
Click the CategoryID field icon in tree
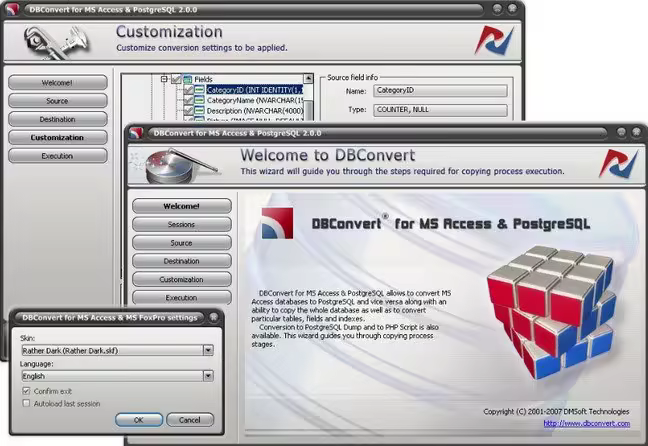(x=199, y=90)
